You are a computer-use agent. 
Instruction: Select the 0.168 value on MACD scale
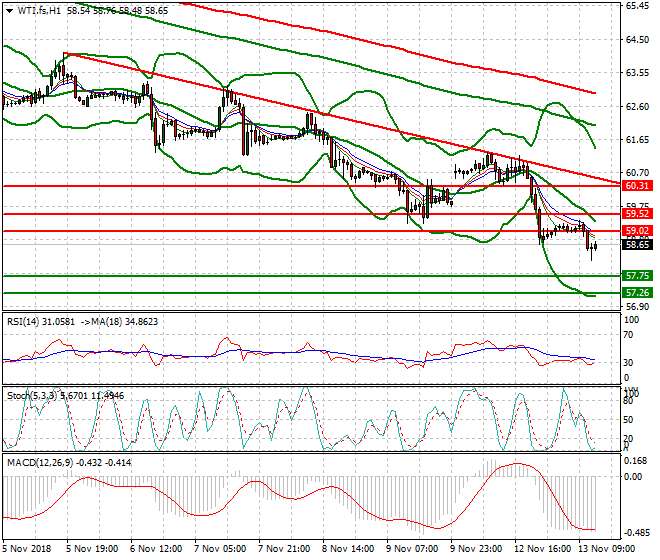[636, 461]
